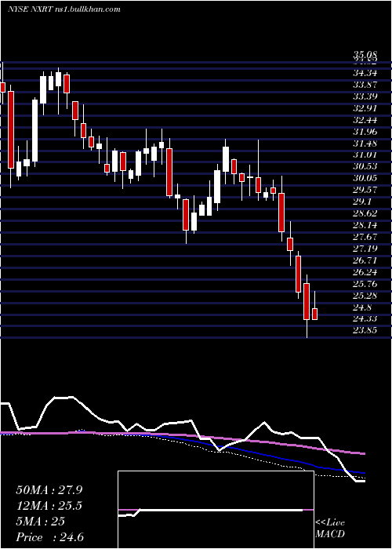This screenshot has height=549, width=392.
Task: Click the <<Live MACD label
Action: pos(330,529)
